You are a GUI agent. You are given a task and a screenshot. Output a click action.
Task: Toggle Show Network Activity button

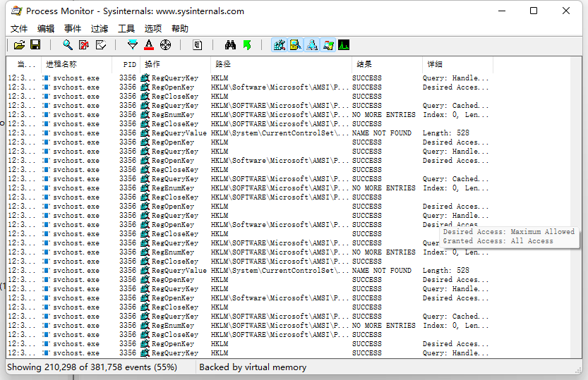pos(311,45)
